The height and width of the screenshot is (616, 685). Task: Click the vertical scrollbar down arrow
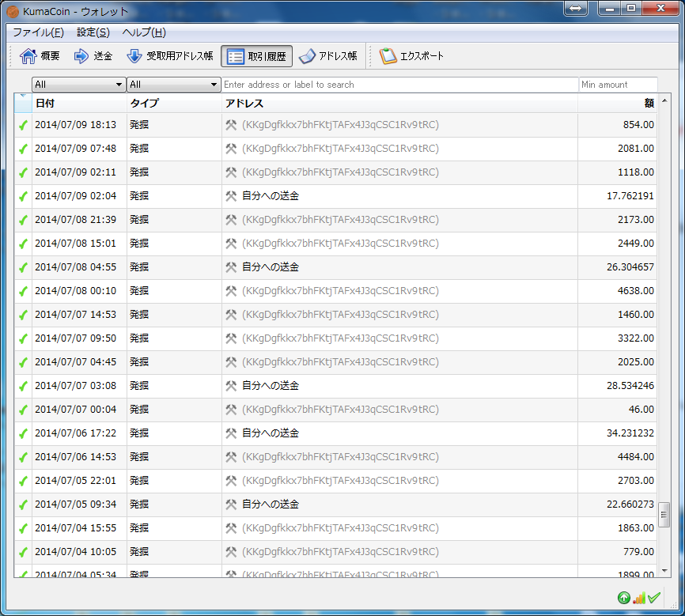(x=664, y=570)
